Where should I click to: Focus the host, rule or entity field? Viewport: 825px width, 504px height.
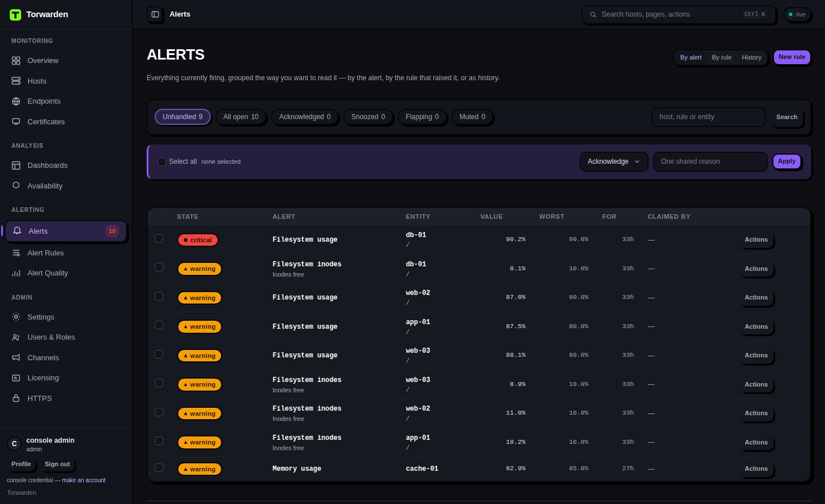coord(709,117)
